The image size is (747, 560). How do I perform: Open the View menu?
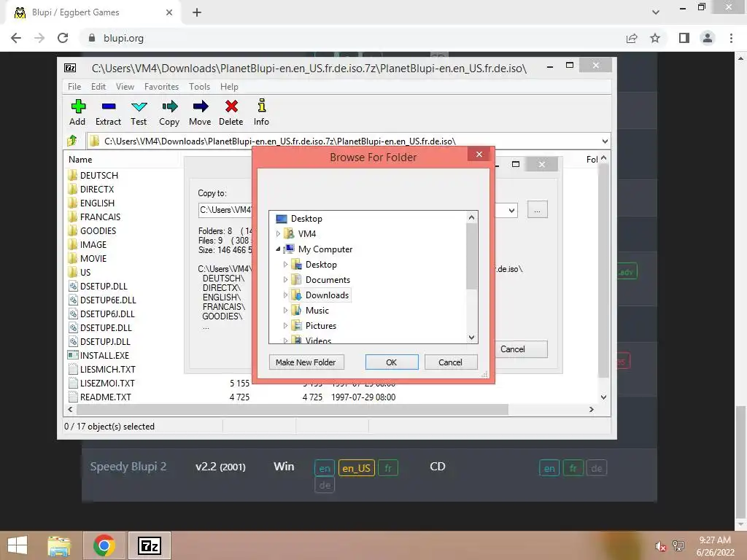[x=125, y=87]
